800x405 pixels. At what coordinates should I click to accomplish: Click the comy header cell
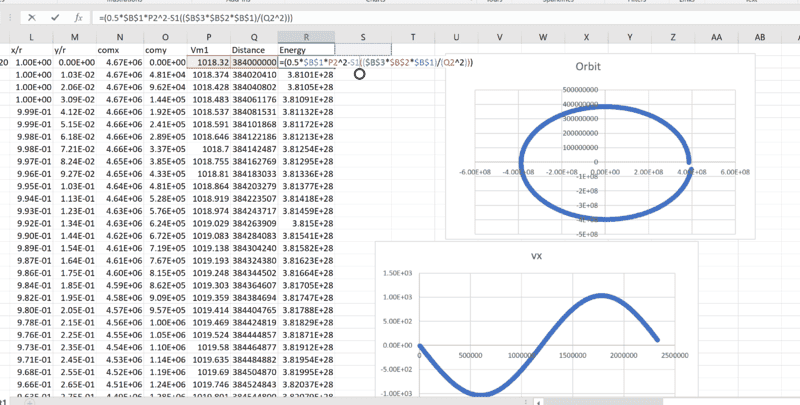[x=165, y=50]
